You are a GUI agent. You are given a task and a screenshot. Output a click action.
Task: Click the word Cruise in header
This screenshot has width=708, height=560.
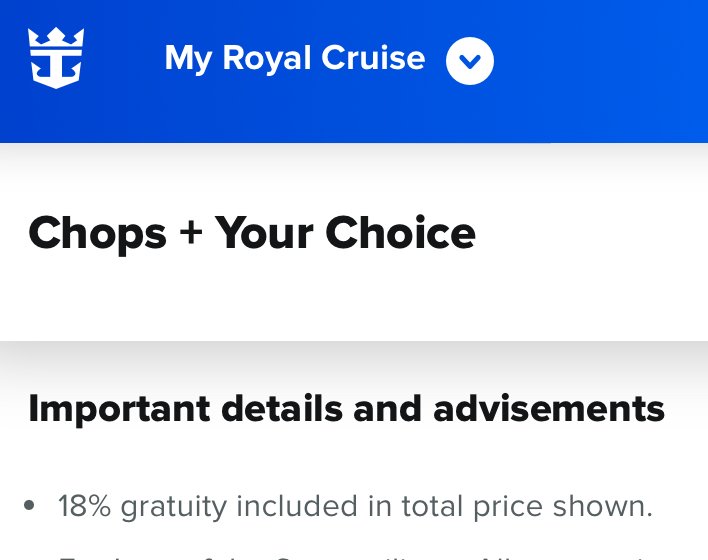(x=373, y=58)
